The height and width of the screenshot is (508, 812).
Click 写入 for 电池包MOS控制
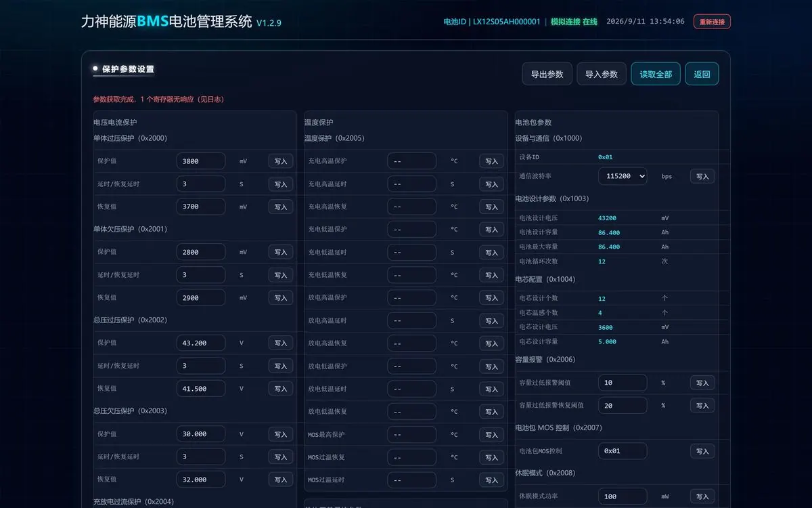702,450
